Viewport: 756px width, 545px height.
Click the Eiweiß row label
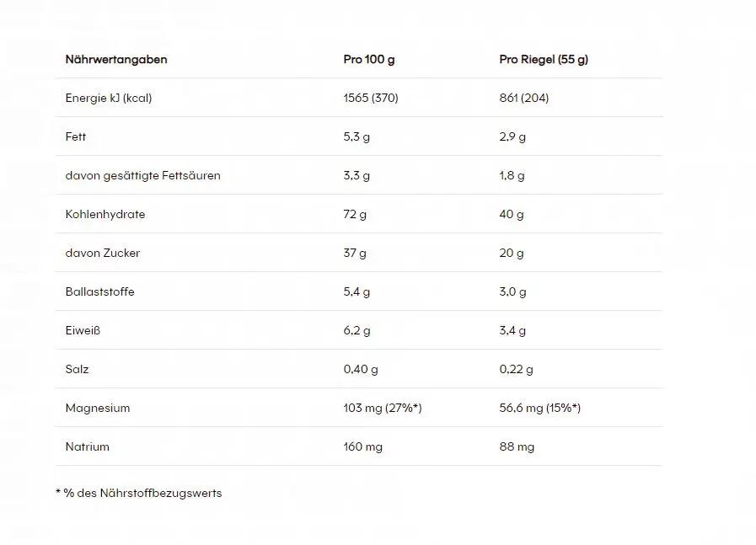point(83,330)
